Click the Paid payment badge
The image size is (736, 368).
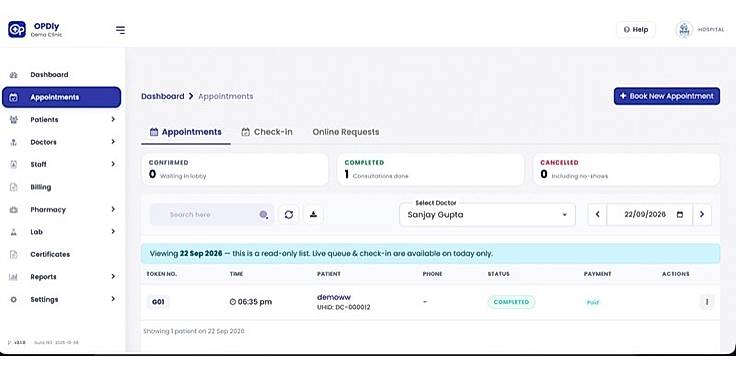[593, 302]
